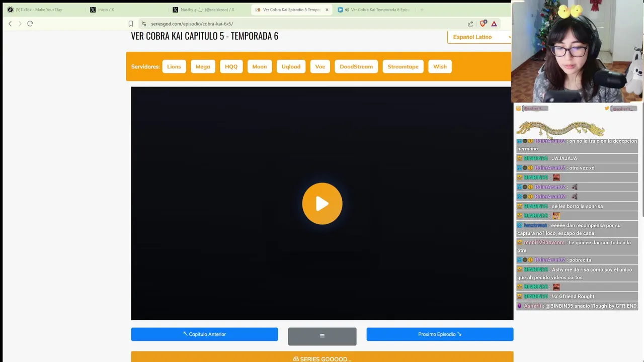
Task: Click the share icon in address bar
Action: click(x=470, y=24)
